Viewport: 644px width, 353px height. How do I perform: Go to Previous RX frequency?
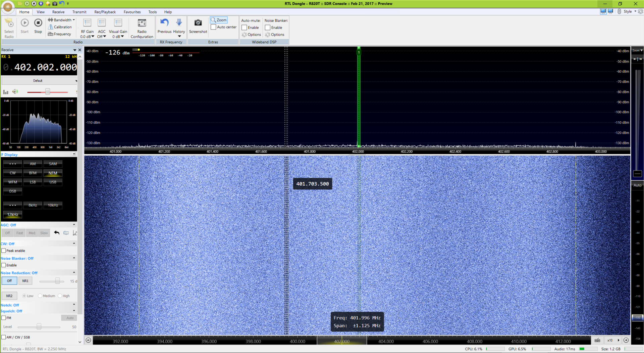164,26
